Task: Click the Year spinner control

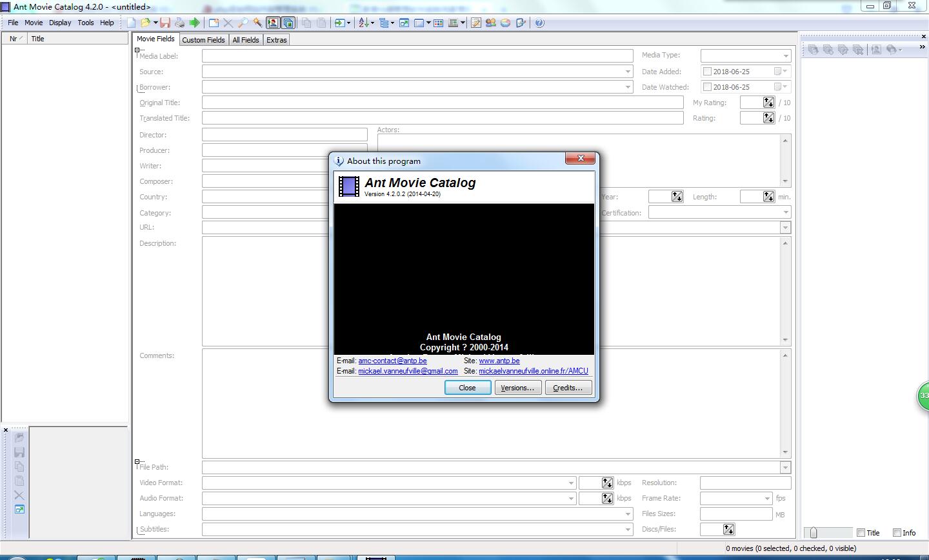Action: tap(677, 197)
